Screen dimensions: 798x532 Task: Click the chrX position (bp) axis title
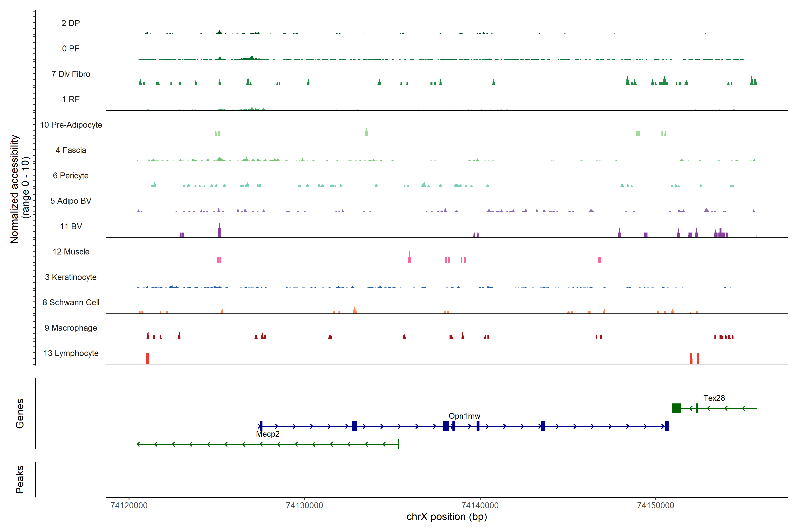446,517
